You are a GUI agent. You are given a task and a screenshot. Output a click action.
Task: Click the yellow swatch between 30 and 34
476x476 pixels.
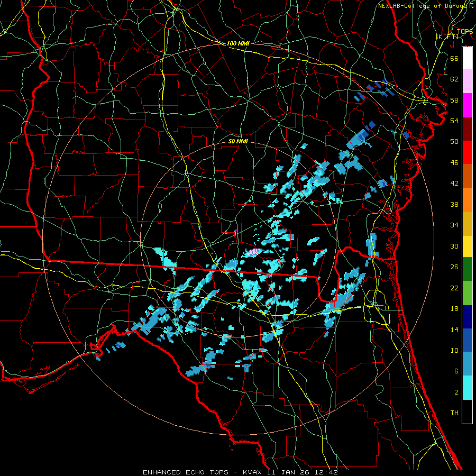[x=467, y=246]
